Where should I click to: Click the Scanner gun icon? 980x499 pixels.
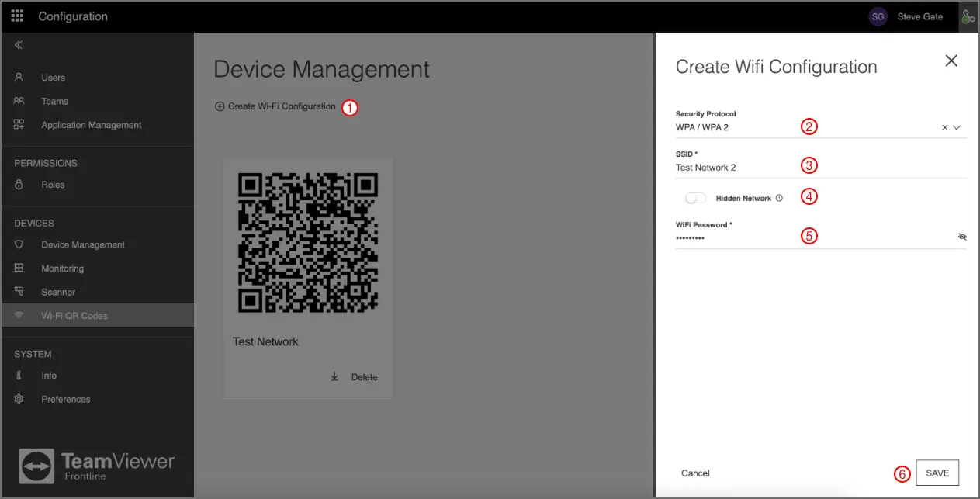coord(19,292)
